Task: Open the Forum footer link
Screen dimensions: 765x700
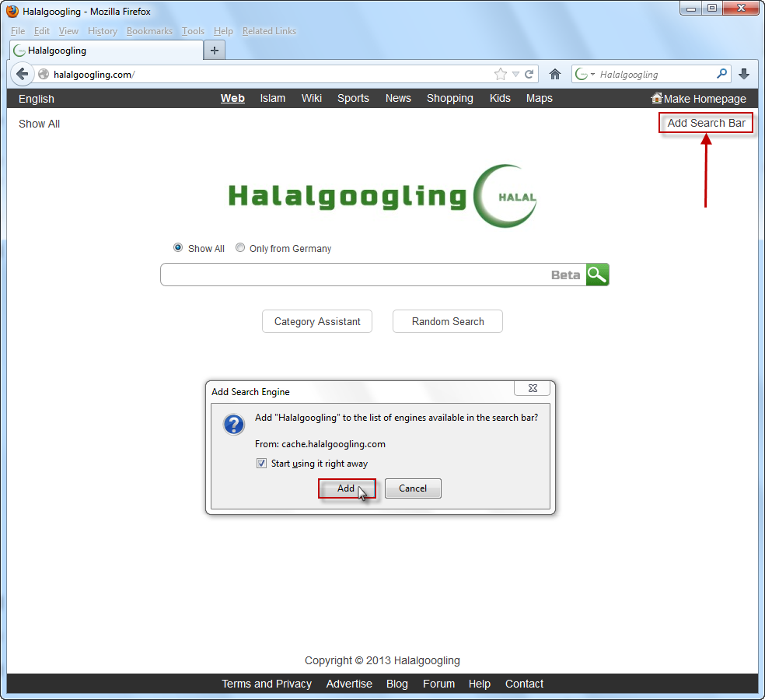Action: (438, 684)
